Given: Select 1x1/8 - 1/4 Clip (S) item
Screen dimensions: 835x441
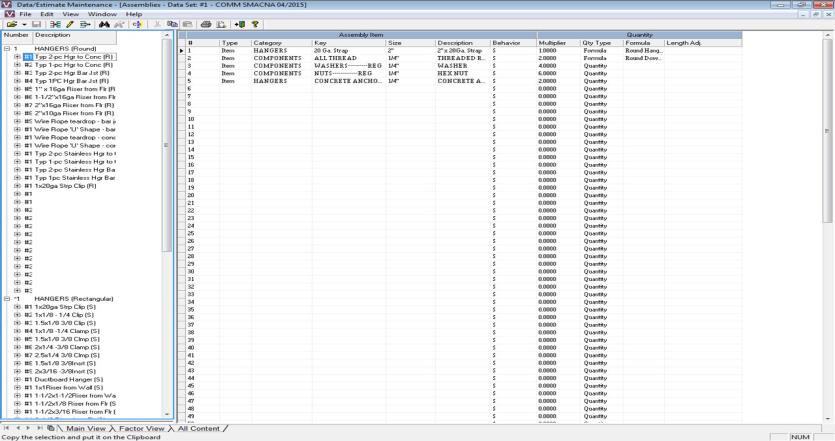Looking at the screenshot, I should pos(65,315).
